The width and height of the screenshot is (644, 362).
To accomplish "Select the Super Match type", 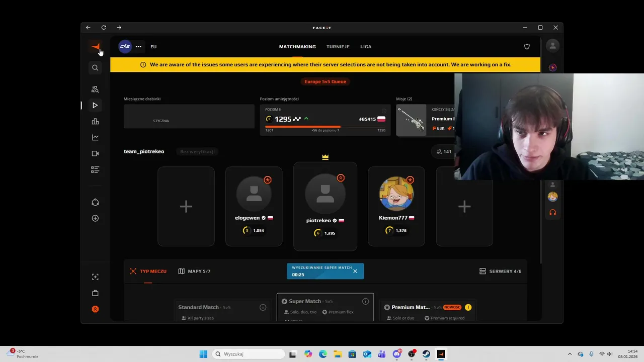I will tap(325, 307).
